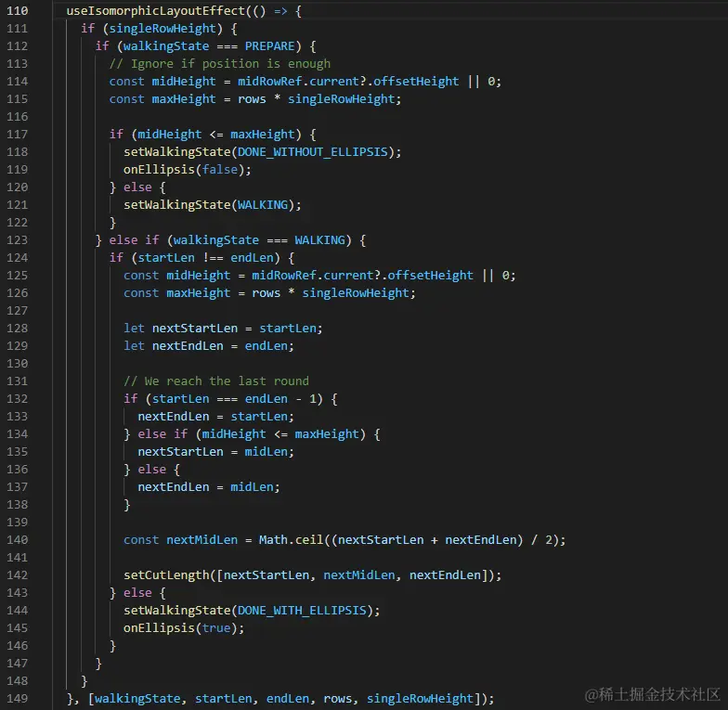Click line number 123 in the gutter

click(x=17, y=239)
